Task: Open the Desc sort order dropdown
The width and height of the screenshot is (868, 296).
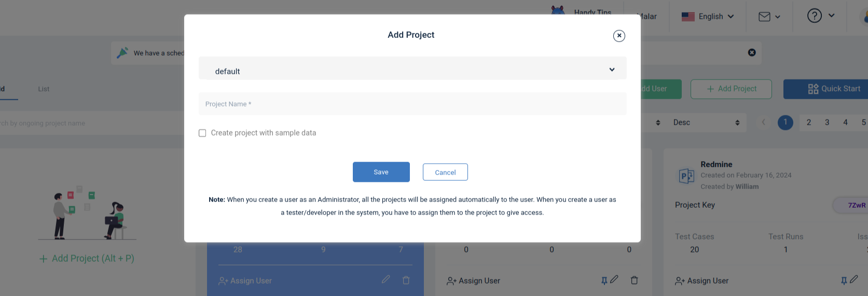Action: pos(706,123)
